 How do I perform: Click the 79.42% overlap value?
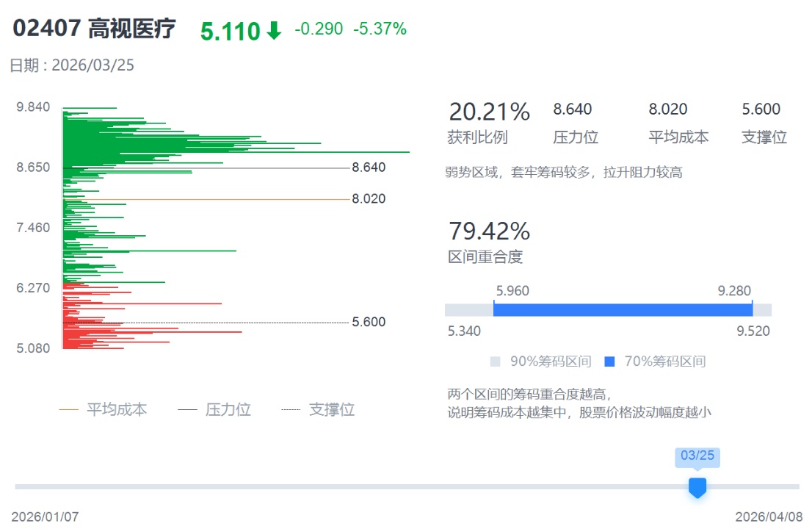click(x=489, y=231)
